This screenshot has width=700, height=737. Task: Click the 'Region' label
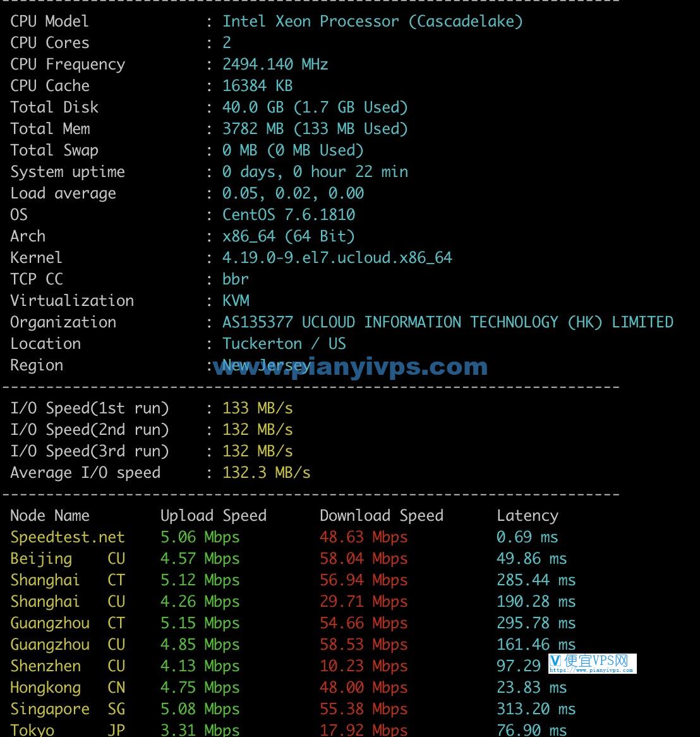pos(37,365)
